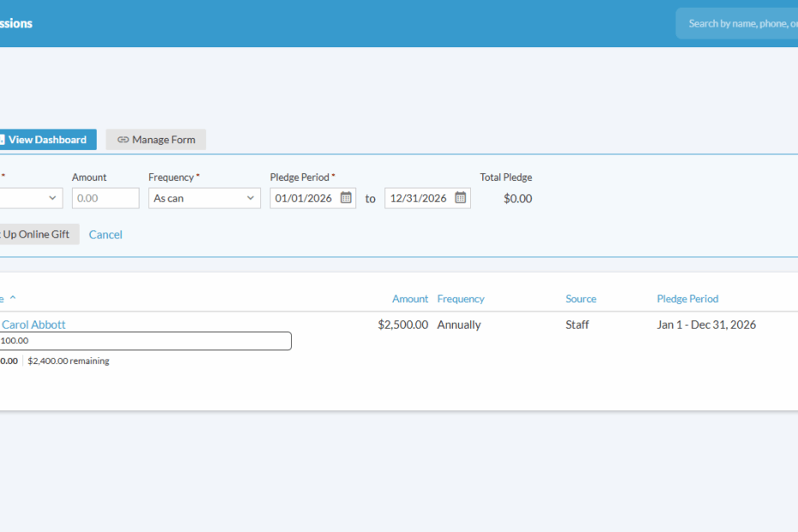Click the link icon on Manage Form
Image resolution: width=798 pixels, height=532 pixels.
pos(123,140)
